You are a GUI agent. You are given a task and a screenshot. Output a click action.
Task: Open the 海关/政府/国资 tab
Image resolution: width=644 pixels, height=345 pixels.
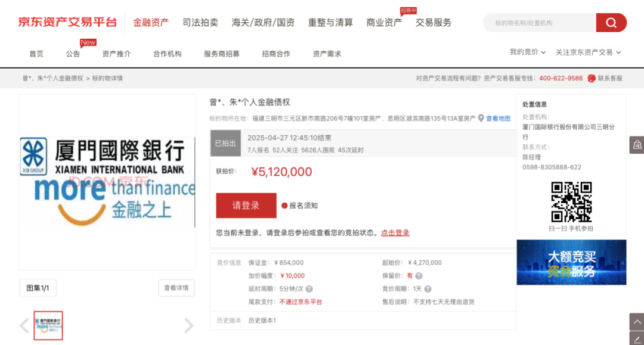coord(263,23)
